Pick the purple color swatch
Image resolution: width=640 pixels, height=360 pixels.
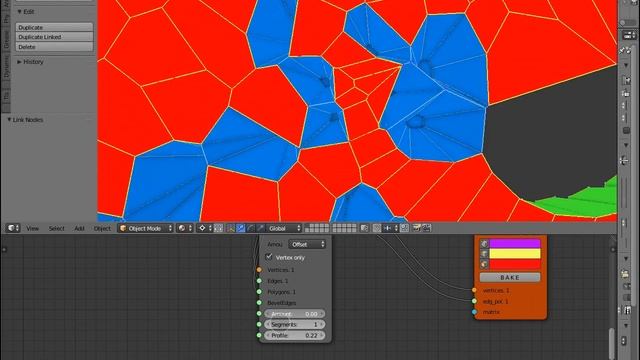[515, 244]
